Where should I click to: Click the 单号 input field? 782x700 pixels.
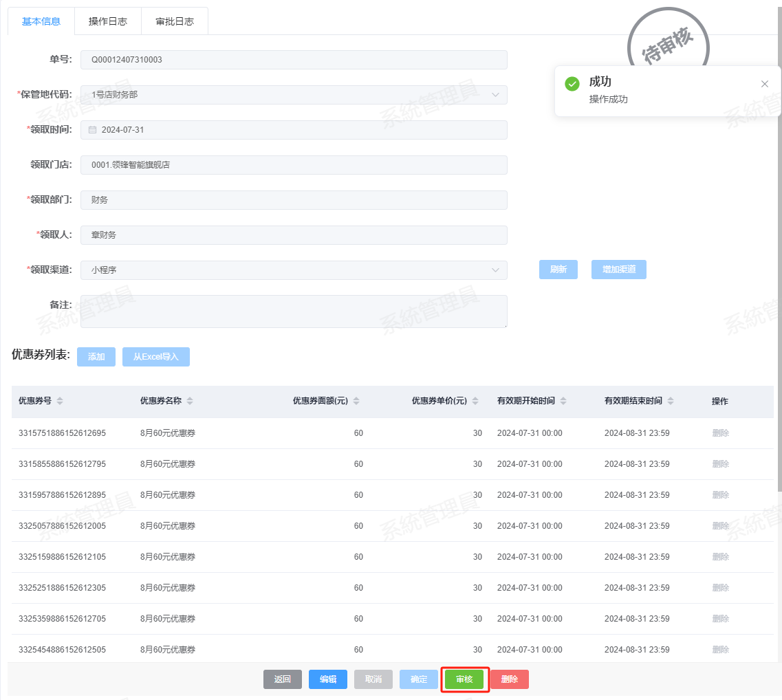(294, 60)
